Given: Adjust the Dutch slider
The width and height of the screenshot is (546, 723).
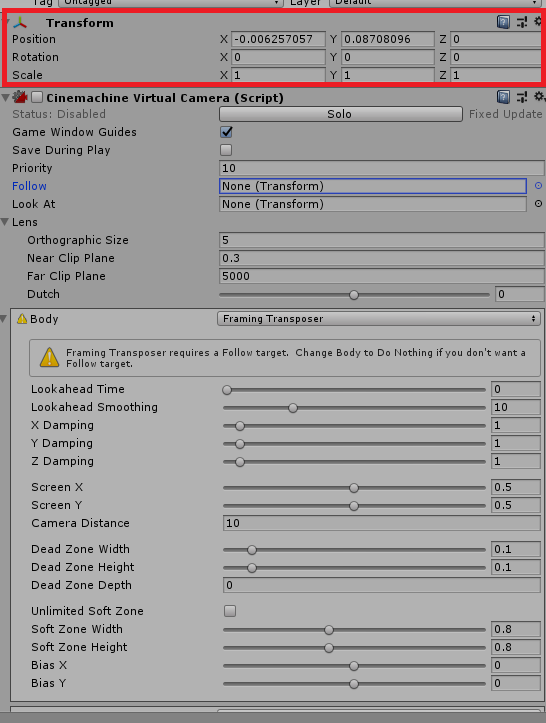Looking at the screenshot, I should 354,295.
